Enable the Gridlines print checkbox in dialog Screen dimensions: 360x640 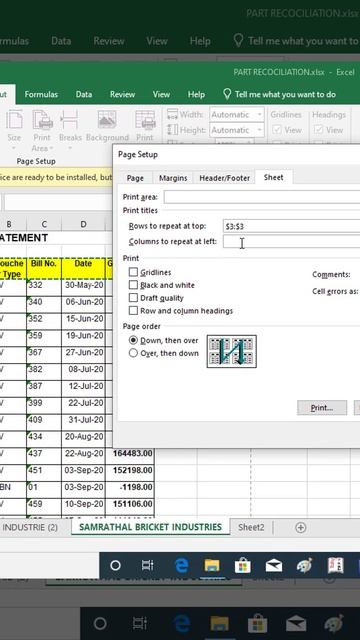133,272
